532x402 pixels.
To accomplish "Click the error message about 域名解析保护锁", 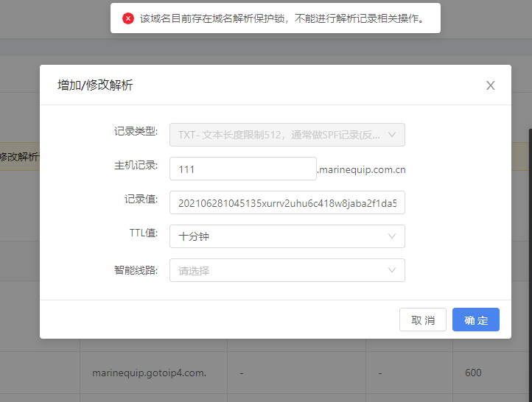I will point(282,18).
